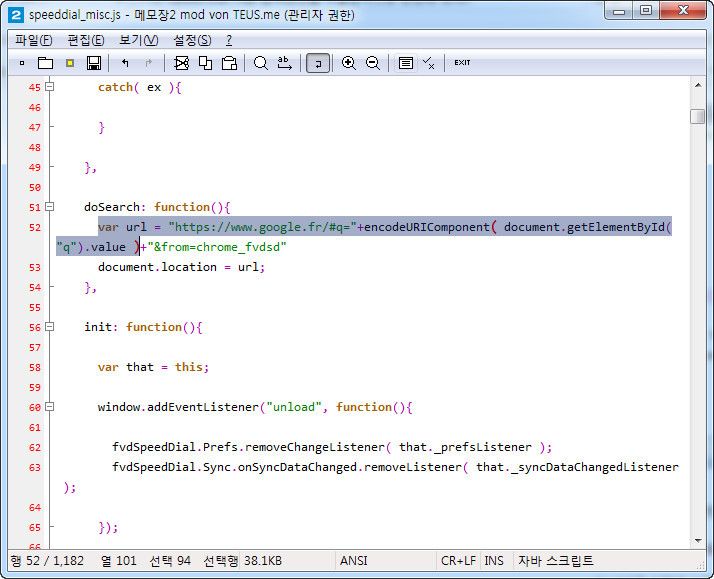Zoom out with the minus magnifier

(x=373, y=63)
